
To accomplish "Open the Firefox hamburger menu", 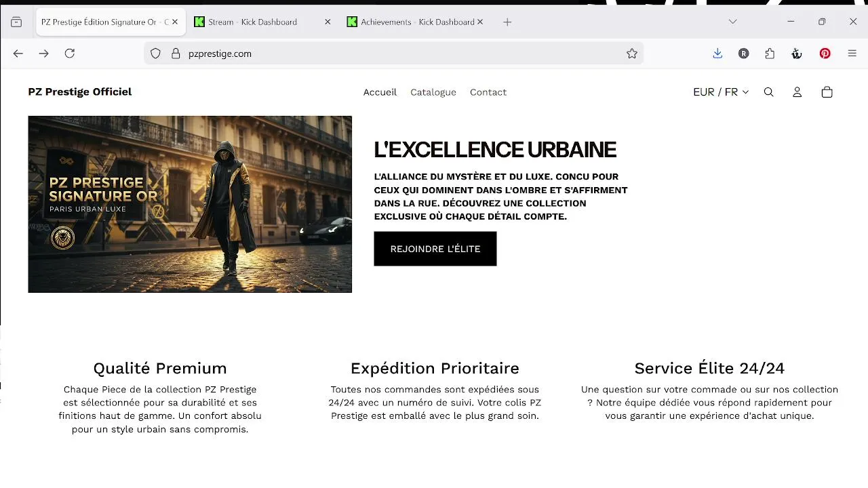I will click(x=852, y=54).
